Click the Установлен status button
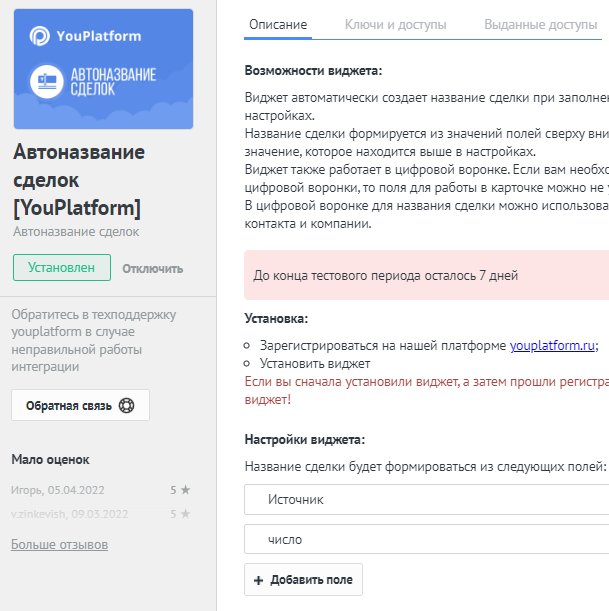Image resolution: width=609 pixels, height=611 pixels. (62, 268)
